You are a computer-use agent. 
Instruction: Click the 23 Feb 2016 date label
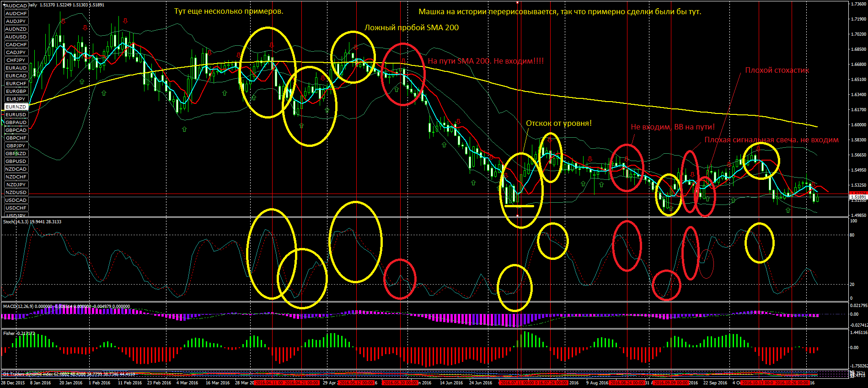(x=159, y=383)
